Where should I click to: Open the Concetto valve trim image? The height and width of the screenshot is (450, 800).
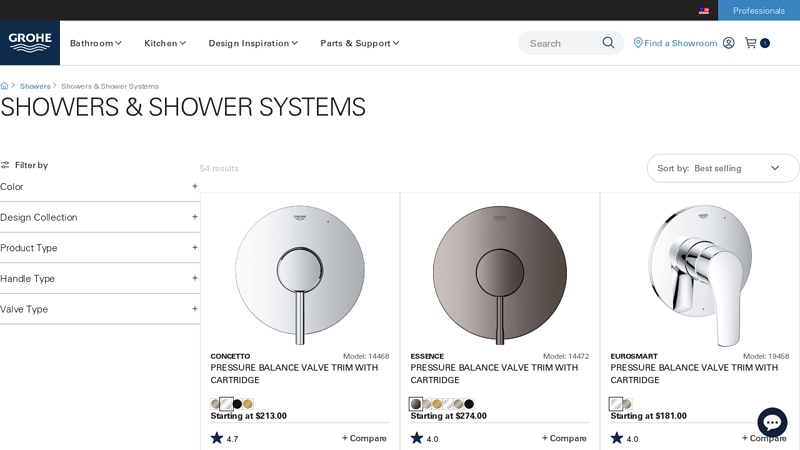click(300, 274)
